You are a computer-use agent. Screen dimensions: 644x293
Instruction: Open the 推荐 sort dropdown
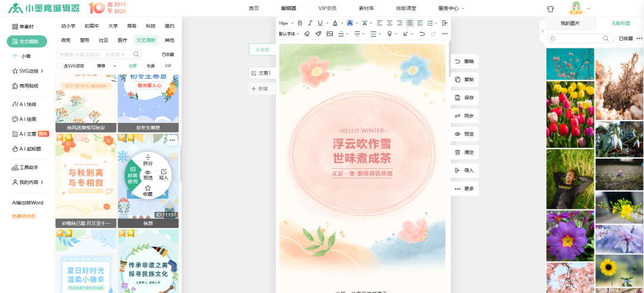(106, 66)
